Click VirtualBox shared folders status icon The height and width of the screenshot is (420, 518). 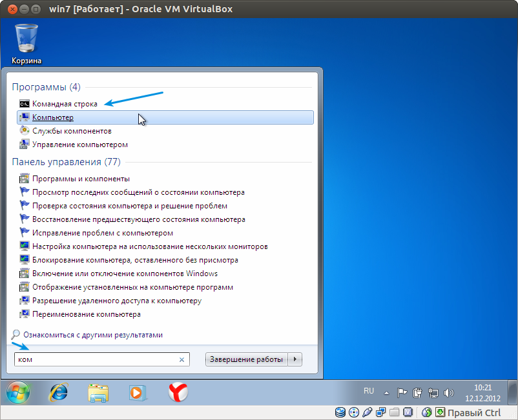[x=395, y=412]
